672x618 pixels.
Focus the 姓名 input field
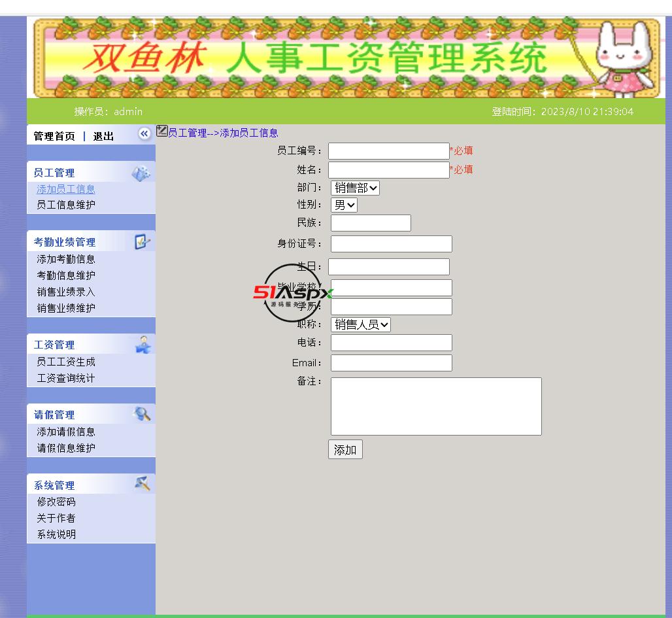point(389,170)
